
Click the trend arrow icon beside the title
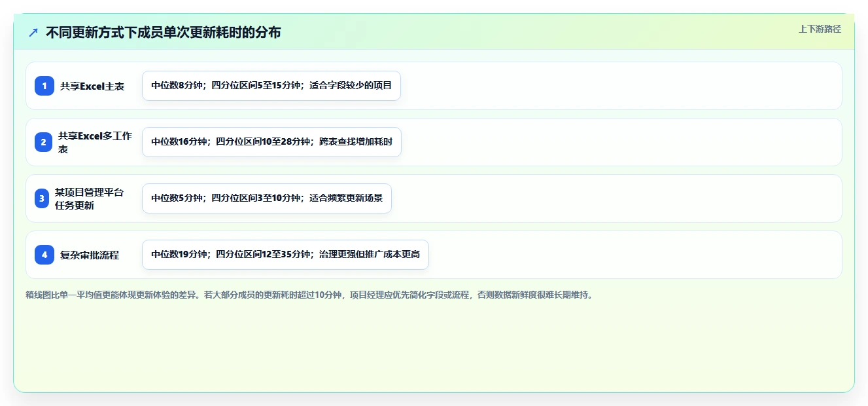coord(33,32)
